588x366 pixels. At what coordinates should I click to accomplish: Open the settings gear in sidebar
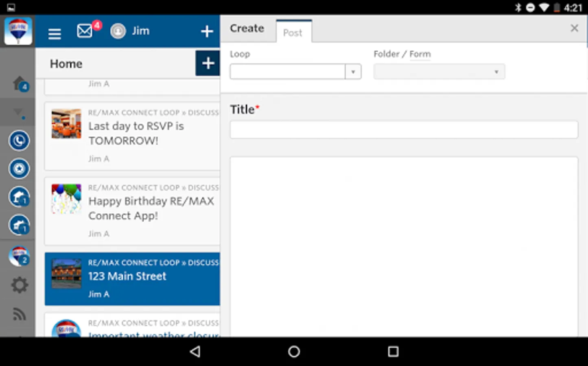coord(19,285)
